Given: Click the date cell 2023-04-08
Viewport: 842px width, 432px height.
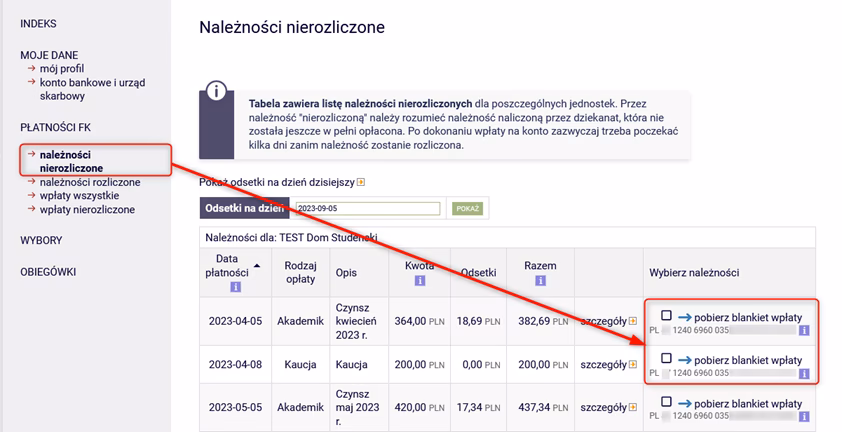Looking at the screenshot, I should pyautogui.click(x=235, y=364).
